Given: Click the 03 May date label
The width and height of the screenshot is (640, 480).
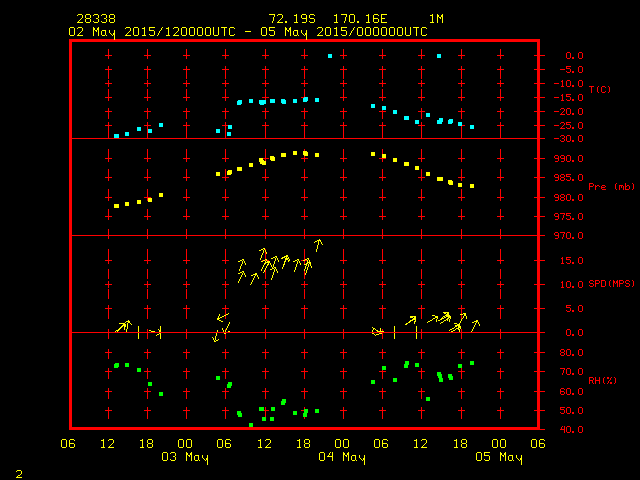Looking at the screenshot, I should 185,457.
